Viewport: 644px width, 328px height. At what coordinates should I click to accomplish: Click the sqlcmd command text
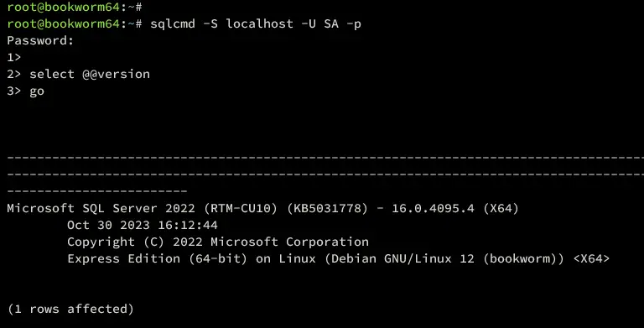(x=173, y=23)
